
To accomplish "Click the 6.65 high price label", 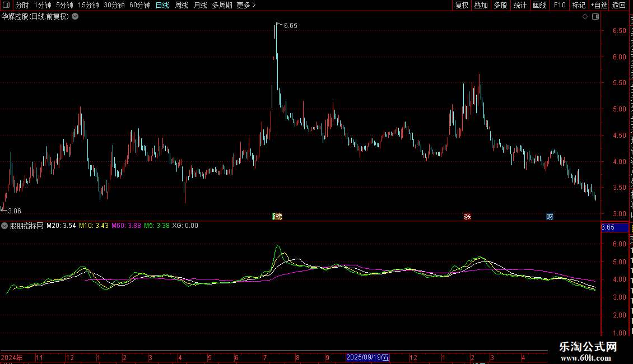I will point(291,26).
